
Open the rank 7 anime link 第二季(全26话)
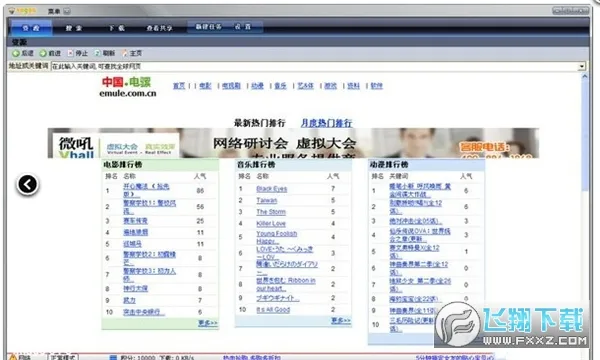[x=420, y=285]
